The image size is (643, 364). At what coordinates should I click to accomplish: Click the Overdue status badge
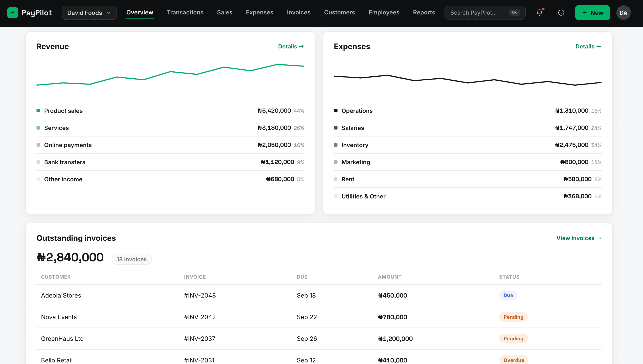click(x=513, y=360)
